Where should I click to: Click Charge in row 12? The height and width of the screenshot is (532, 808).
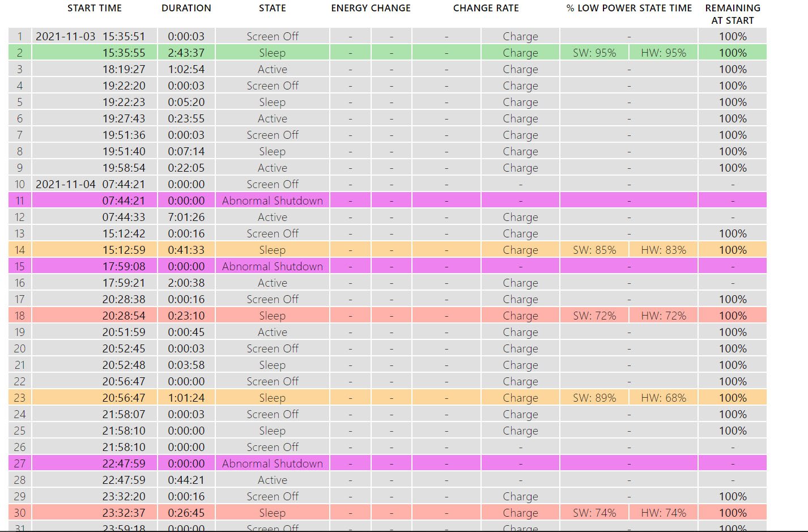[520, 217]
